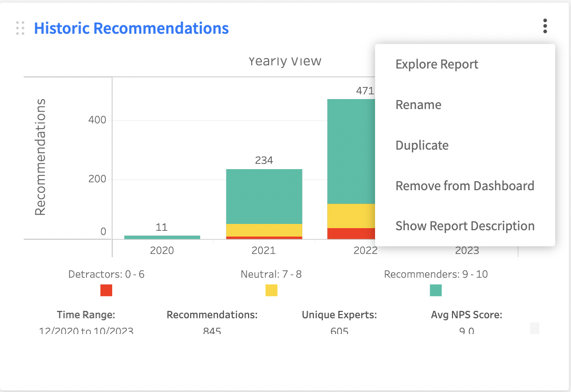571x392 pixels.
Task: Choose Rename in the dropdown menu
Action: coord(418,105)
